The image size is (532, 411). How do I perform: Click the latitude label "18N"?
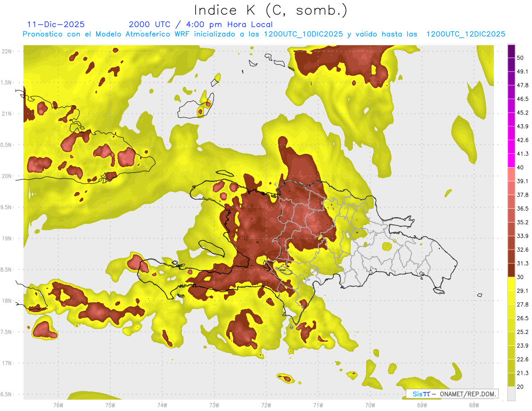coord(8,301)
